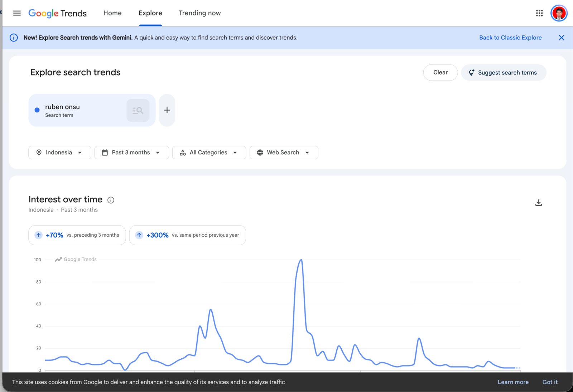The image size is (573, 392).
Task: Add a comparison term with plus button
Action: click(x=167, y=110)
